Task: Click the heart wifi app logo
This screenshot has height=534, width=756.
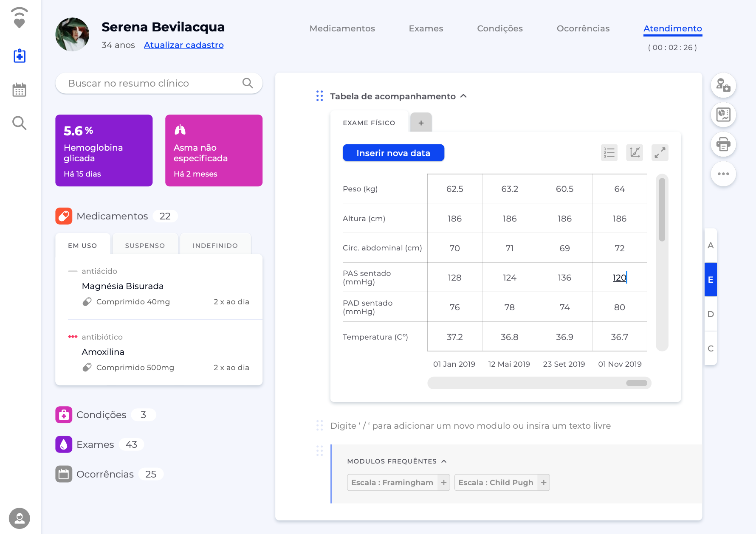Action: coord(20,18)
